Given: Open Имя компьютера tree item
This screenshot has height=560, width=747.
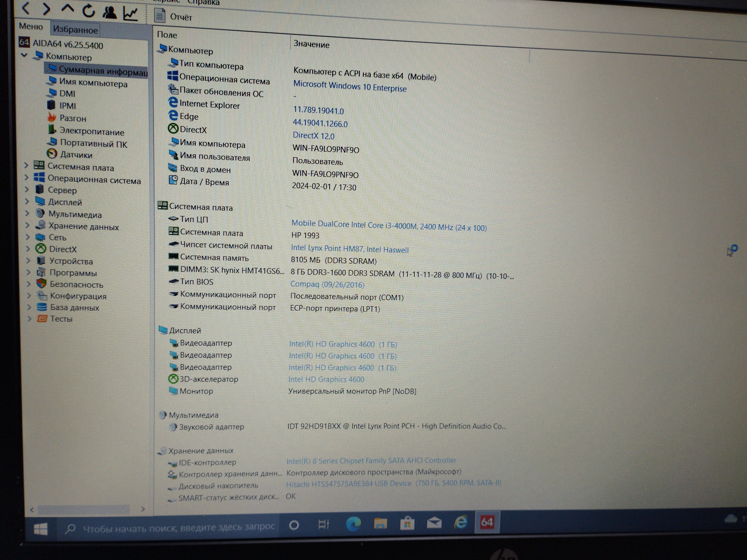Looking at the screenshot, I should (87, 82).
